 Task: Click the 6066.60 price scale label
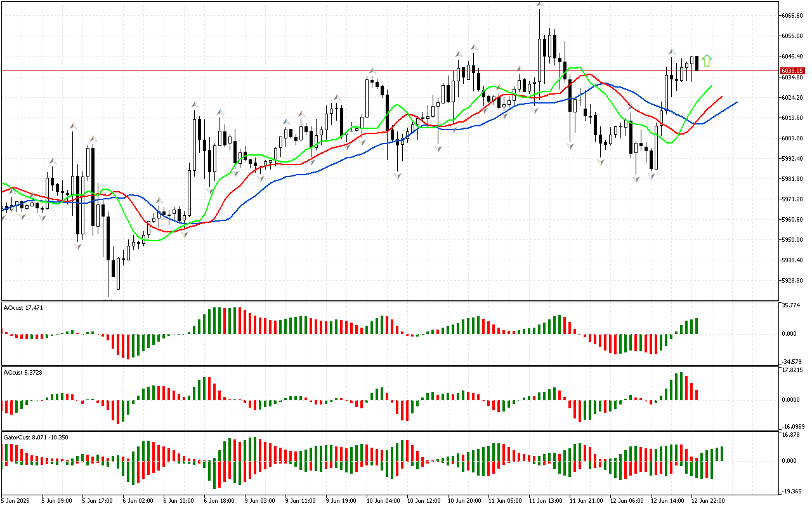(x=792, y=15)
